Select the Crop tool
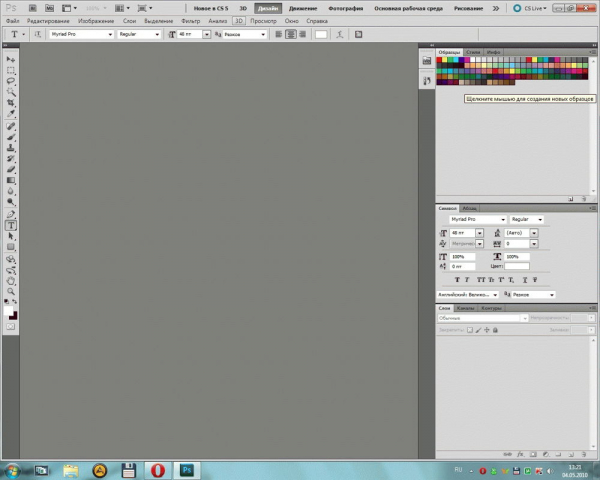Viewport: 600px width, 480px height. (11, 103)
